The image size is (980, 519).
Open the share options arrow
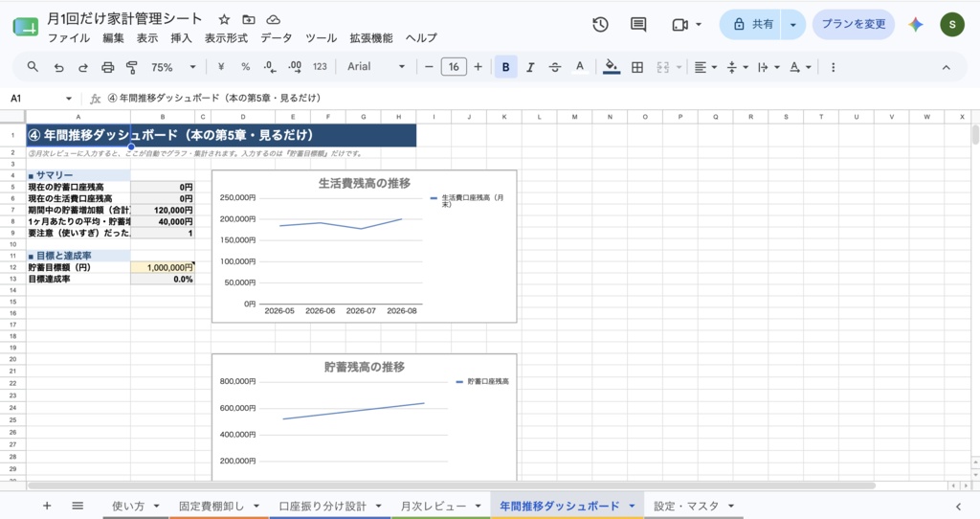[x=793, y=24]
